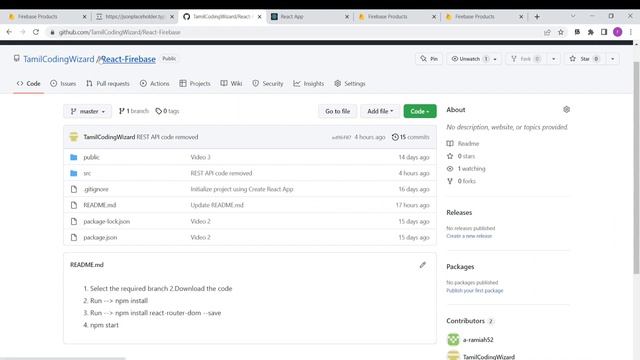The height and width of the screenshot is (360, 640).
Task: Open the green Code dropdown
Action: tap(420, 111)
